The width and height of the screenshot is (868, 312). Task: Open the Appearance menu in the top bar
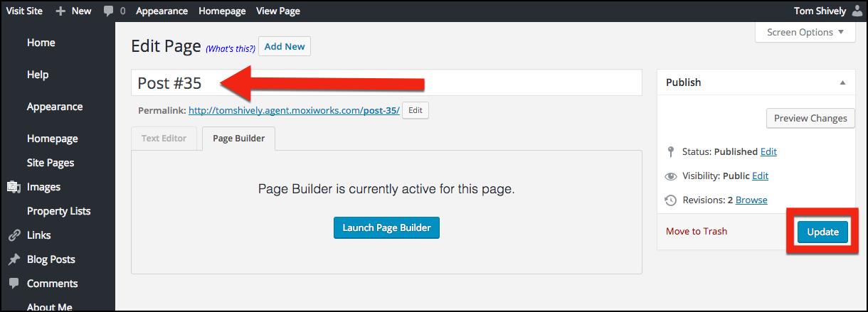tap(162, 11)
